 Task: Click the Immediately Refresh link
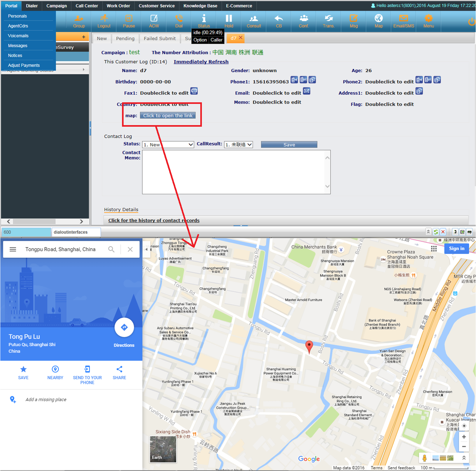(201, 62)
